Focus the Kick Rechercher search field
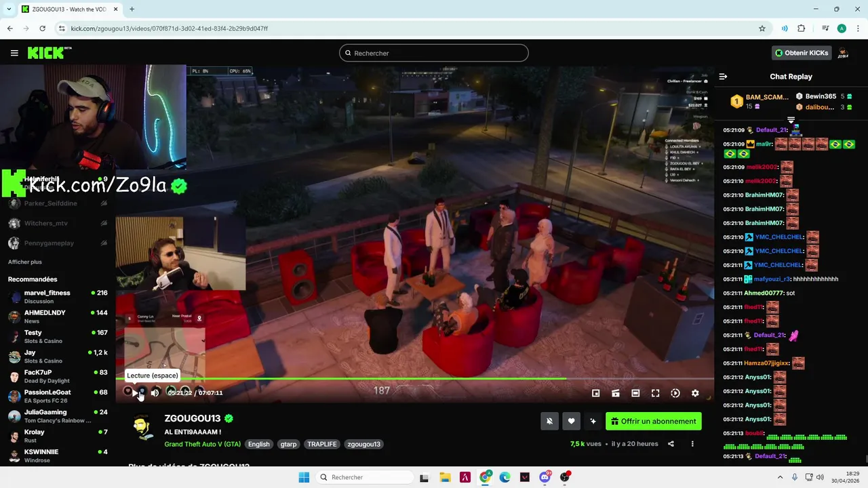This screenshot has width=868, height=488. [x=434, y=53]
